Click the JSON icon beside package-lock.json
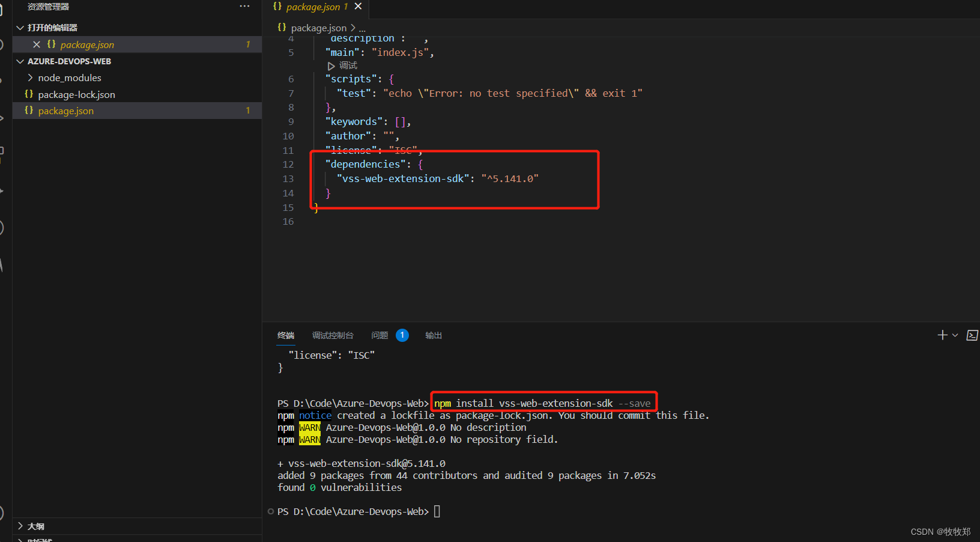The image size is (980, 542). (29, 94)
